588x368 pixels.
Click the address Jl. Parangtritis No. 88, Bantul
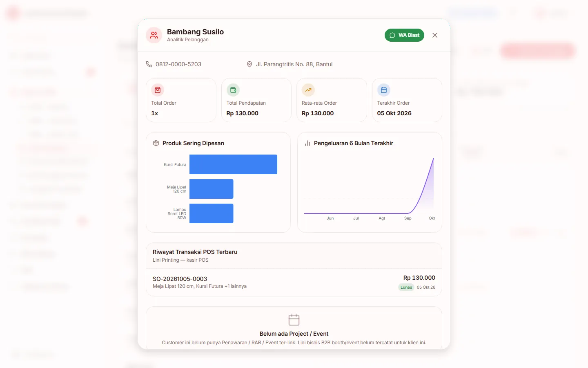point(294,64)
